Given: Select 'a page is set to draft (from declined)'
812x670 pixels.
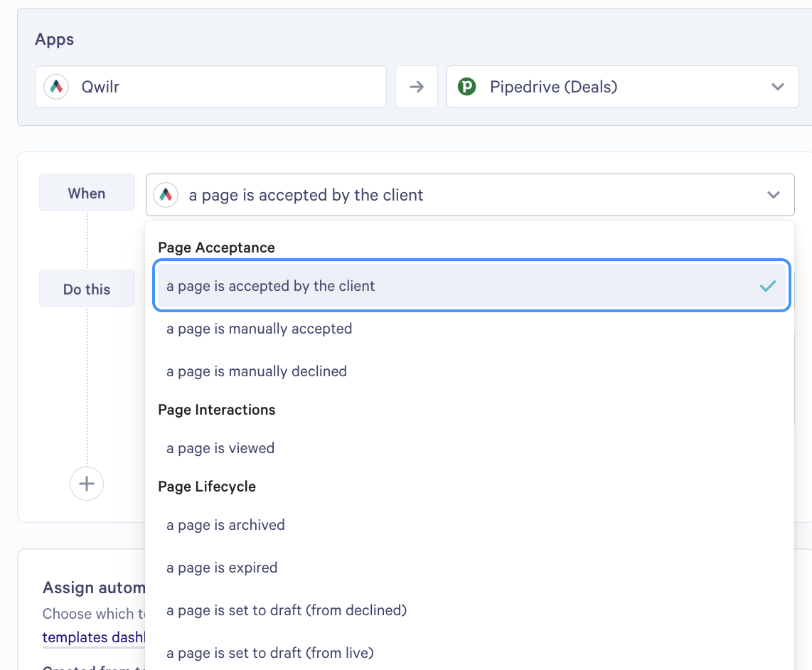Looking at the screenshot, I should click(x=470, y=610).
